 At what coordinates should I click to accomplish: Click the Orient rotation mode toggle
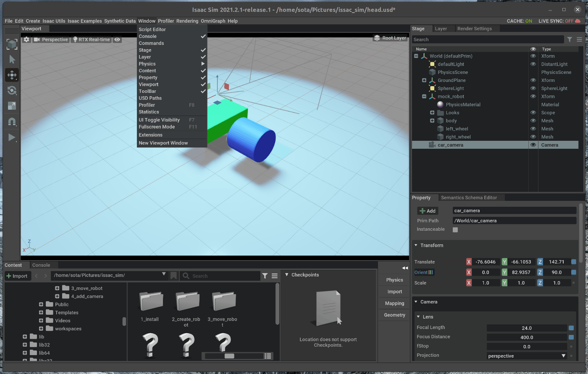coord(424,272)
